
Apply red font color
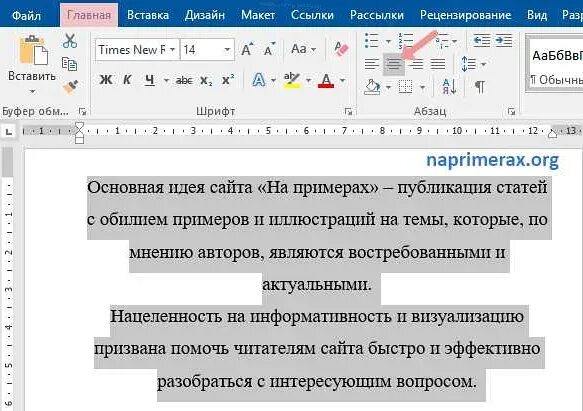point(326,80)
